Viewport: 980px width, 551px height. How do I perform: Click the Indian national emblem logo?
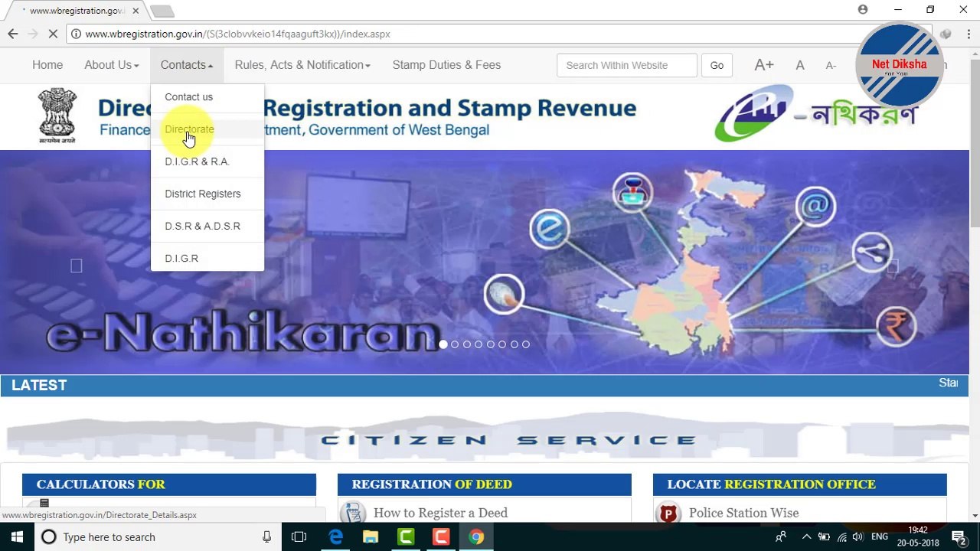click(x=57, y=116)
